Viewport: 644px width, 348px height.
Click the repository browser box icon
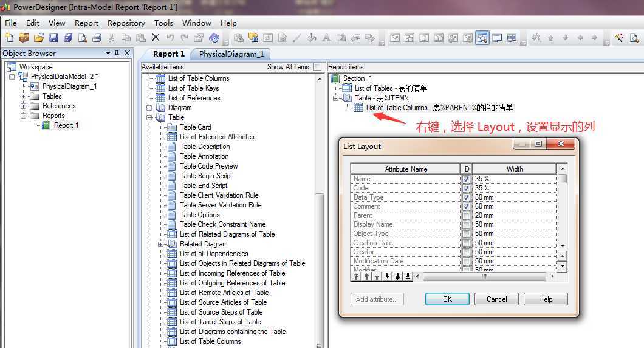coord(24,38)
